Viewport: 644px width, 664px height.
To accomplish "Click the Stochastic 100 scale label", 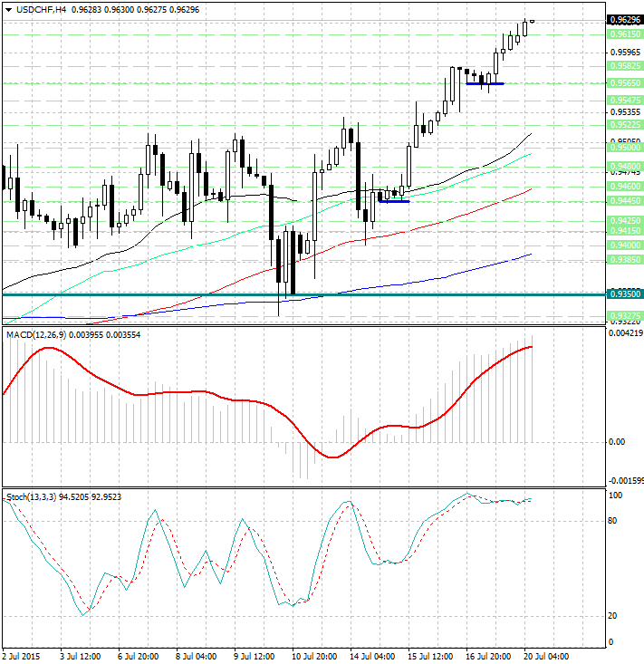I will click(x=616, y=496).
